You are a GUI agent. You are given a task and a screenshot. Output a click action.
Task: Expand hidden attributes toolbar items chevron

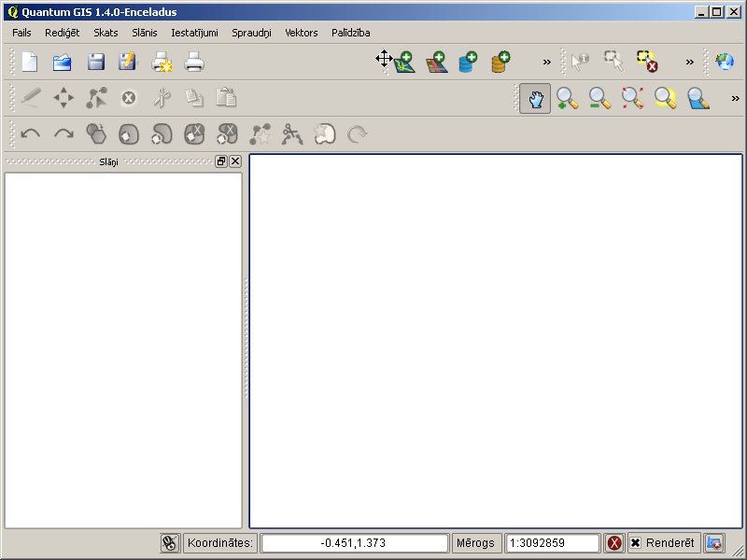690,62
